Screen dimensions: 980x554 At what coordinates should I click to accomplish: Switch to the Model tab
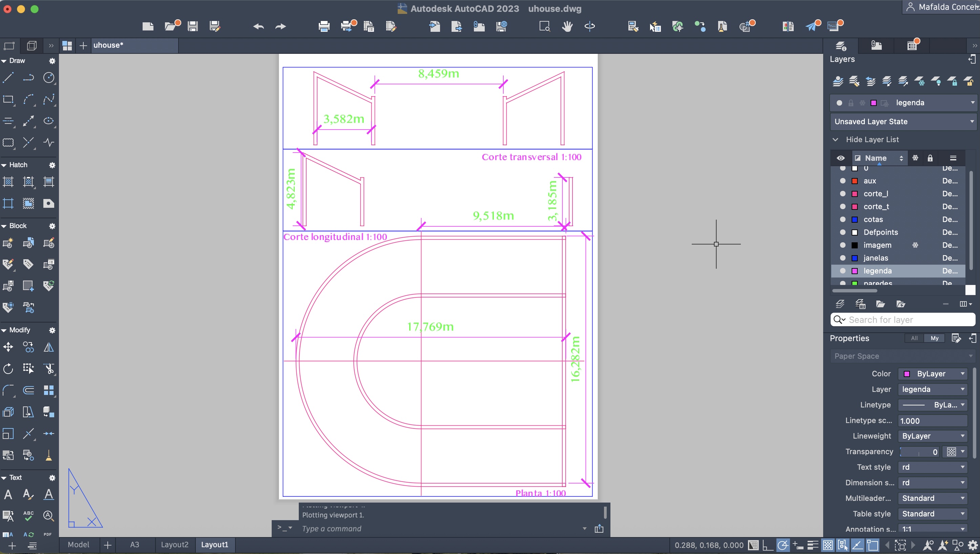point(79,545)
